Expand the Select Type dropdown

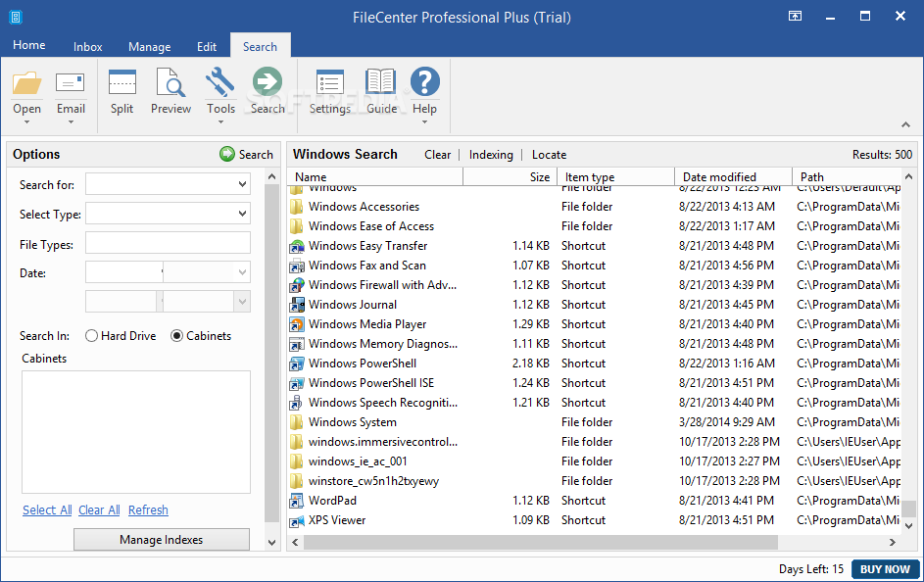pyautogui.click(x=242, y=214)
